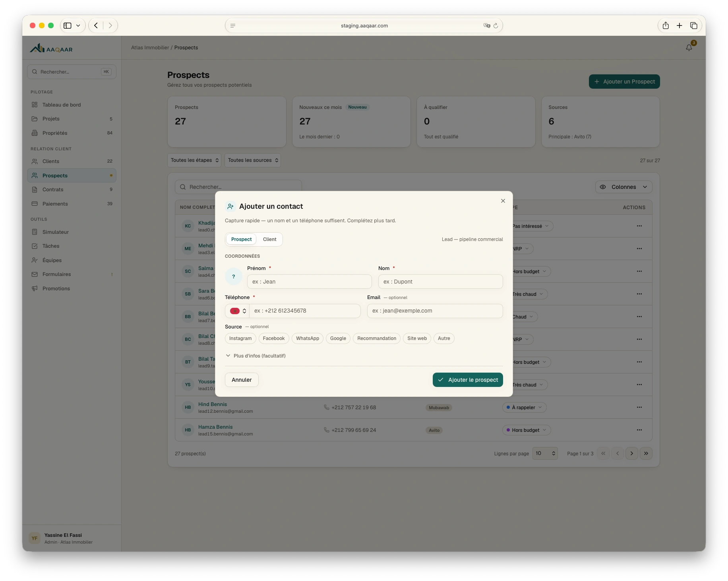Switch to Prospect tab in dialog
728x581 pixels.
point(241,239)
